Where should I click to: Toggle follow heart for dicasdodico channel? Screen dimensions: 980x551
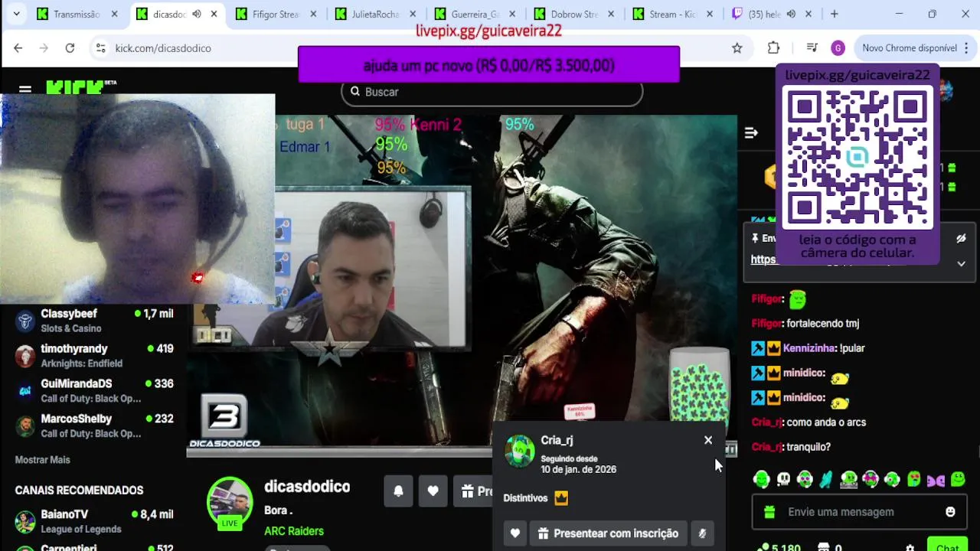(433, 491)
